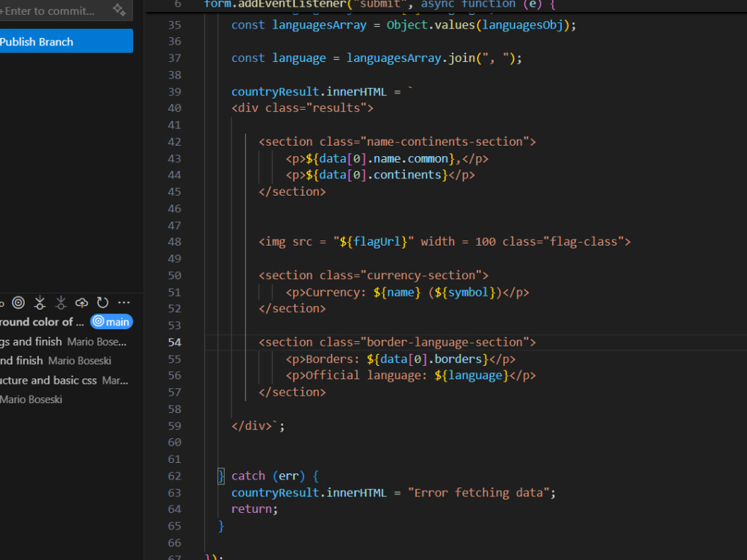747x560 pixels.
Task: Refresh the source control graph
Action: click(102, 302)
